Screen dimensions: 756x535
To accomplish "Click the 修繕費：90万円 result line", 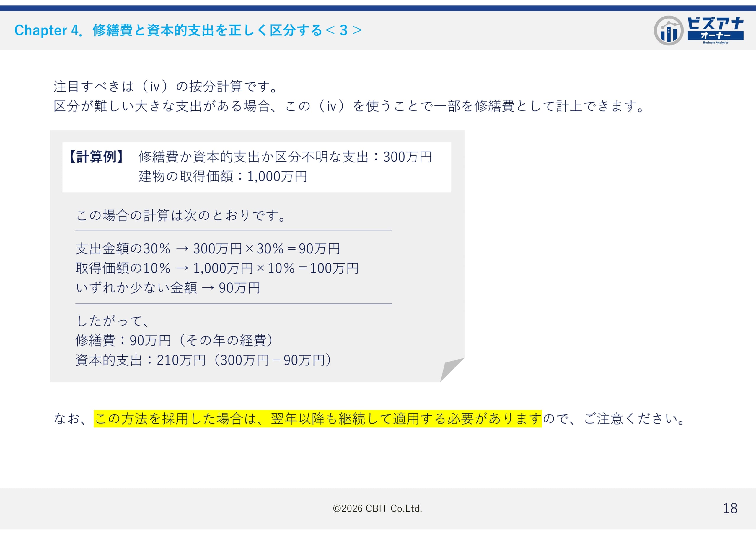I will 175,340.
